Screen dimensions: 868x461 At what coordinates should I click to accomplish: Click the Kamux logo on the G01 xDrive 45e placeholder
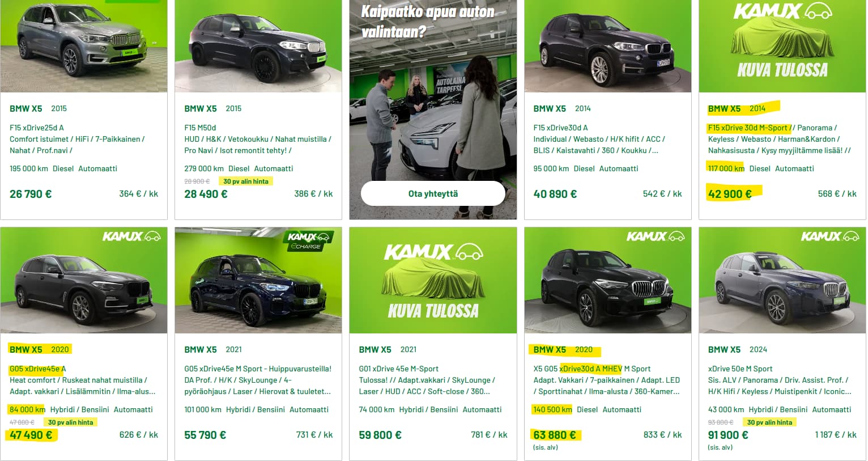[433, 252]
